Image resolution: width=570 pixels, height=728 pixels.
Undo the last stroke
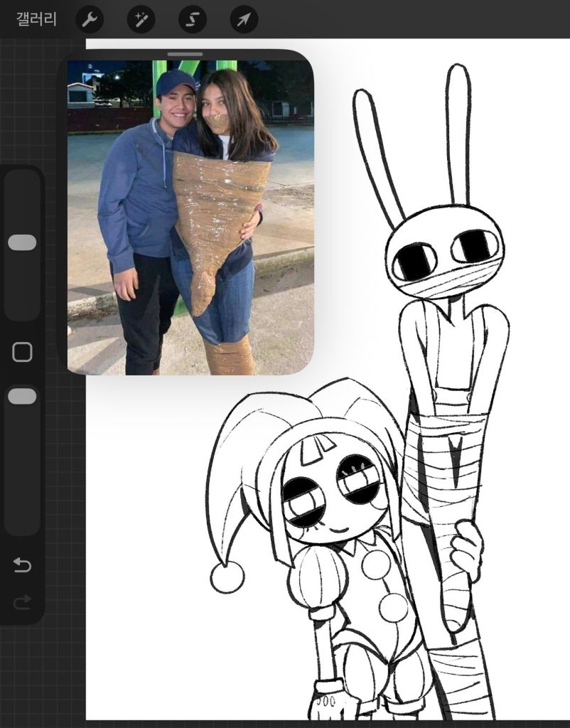(x=22, y=564)
